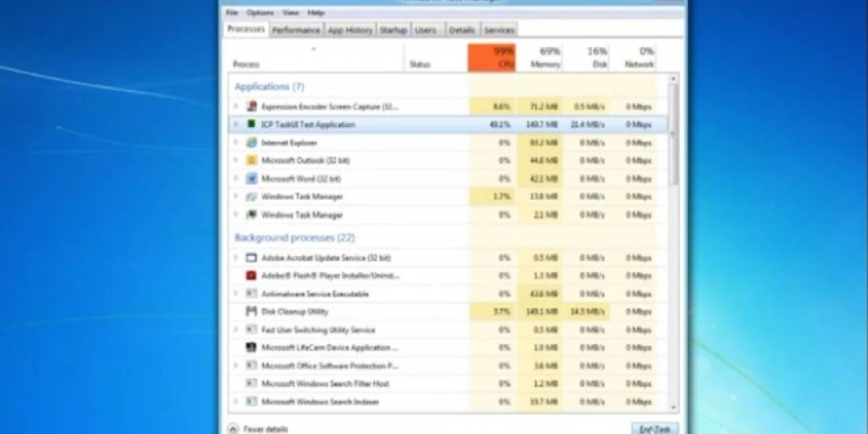Switch to the Services tab
The image size is (868, 434).
tap(499, 30)
